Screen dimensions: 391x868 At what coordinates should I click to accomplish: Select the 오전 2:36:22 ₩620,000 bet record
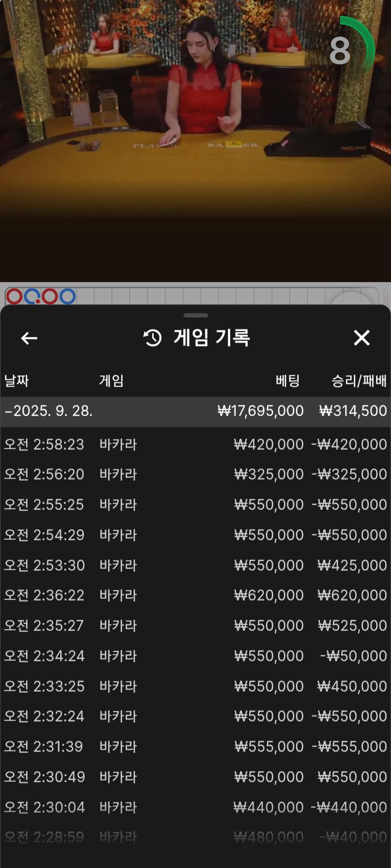click(195, 595)
